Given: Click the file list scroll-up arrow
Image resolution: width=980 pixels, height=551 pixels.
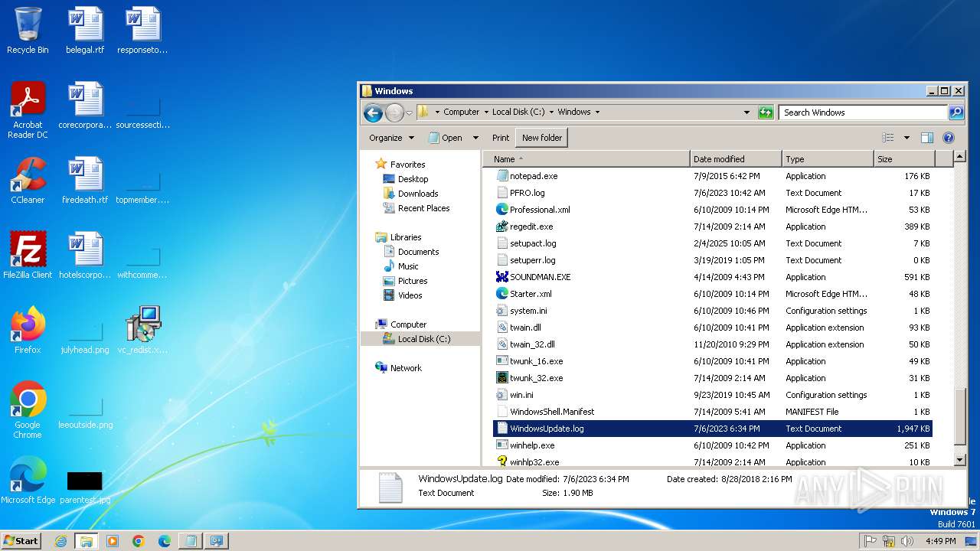Looking at the screenshot, I should (960, 158).
